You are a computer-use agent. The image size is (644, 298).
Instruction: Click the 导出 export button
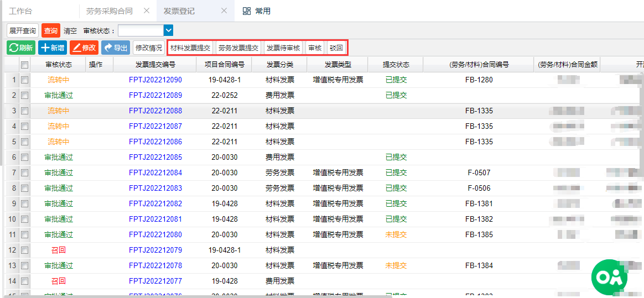coord(116,48)
